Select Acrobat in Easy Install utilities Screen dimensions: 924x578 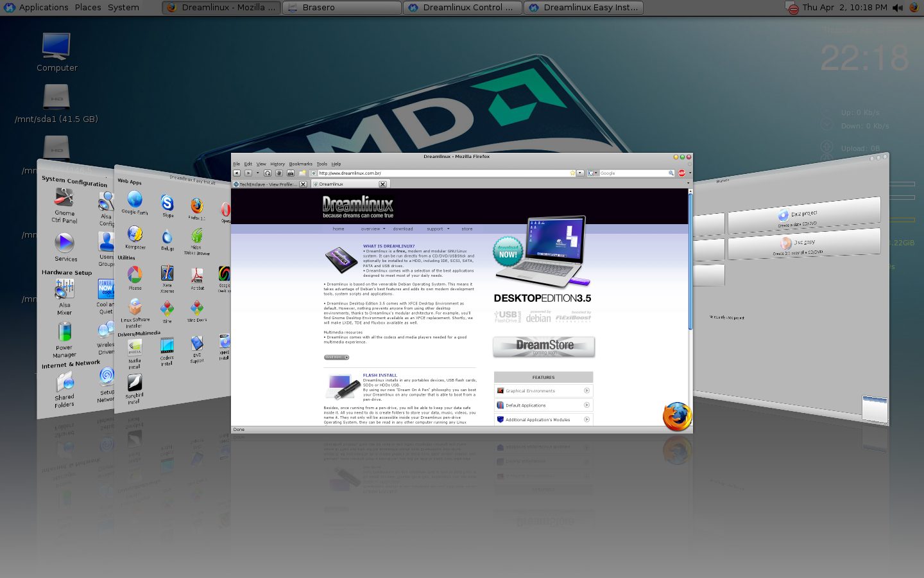click(197, 276)
